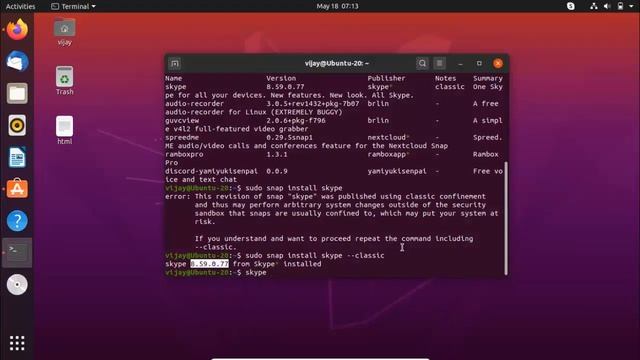Click 'nextcloud' publisher text
Image resolution: width=640 pixels, height=360 pixels.
coord(386,138)
